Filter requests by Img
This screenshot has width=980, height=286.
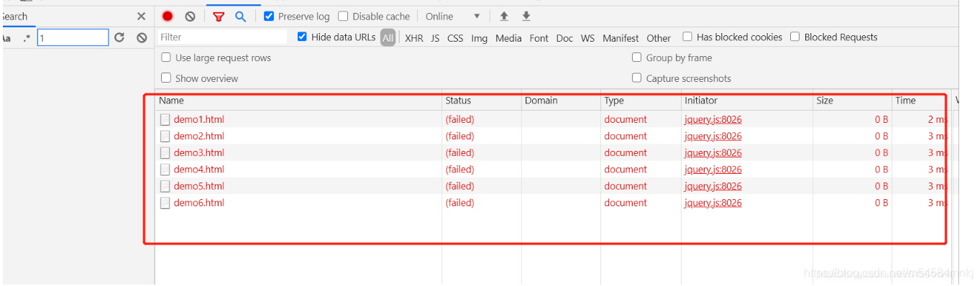pos(480,38)
